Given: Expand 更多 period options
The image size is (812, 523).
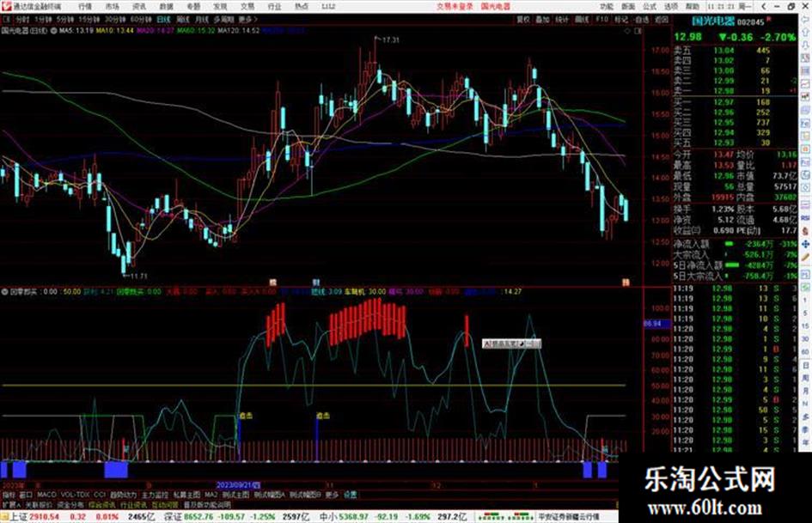Looking at the screenshot, I should point(247,19).
